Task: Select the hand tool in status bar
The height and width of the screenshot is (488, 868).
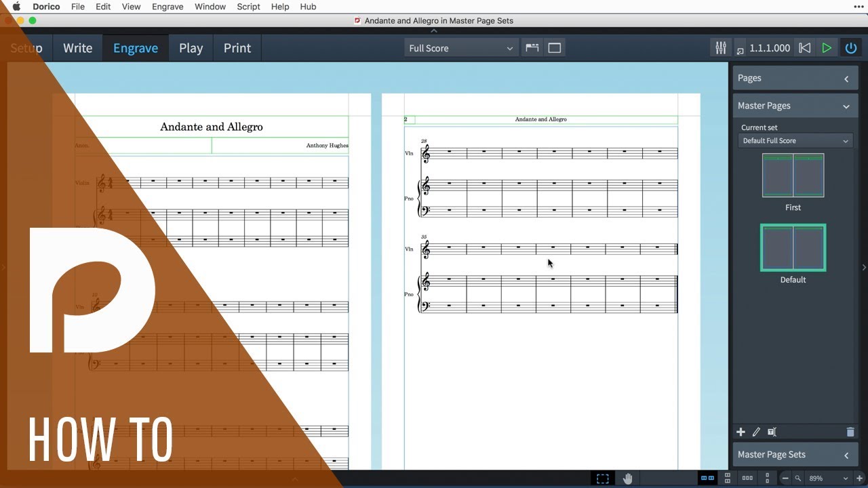Action: click(x=627, y=479)
